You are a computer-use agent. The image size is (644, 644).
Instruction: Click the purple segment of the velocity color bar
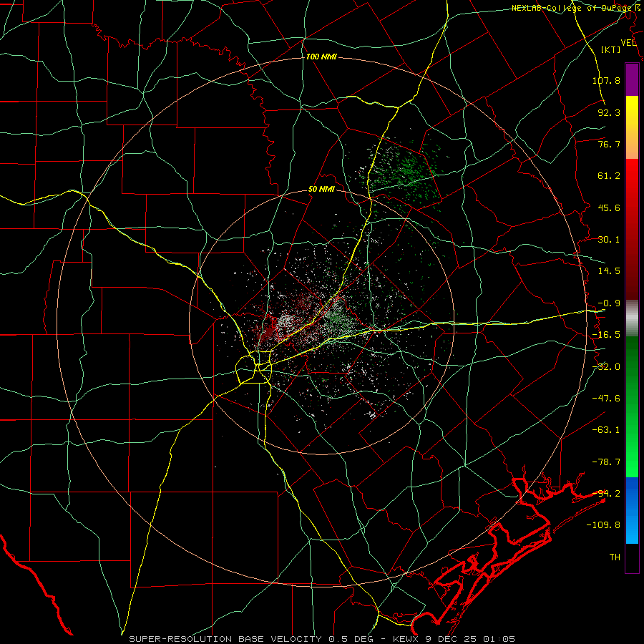coord(632,79)
